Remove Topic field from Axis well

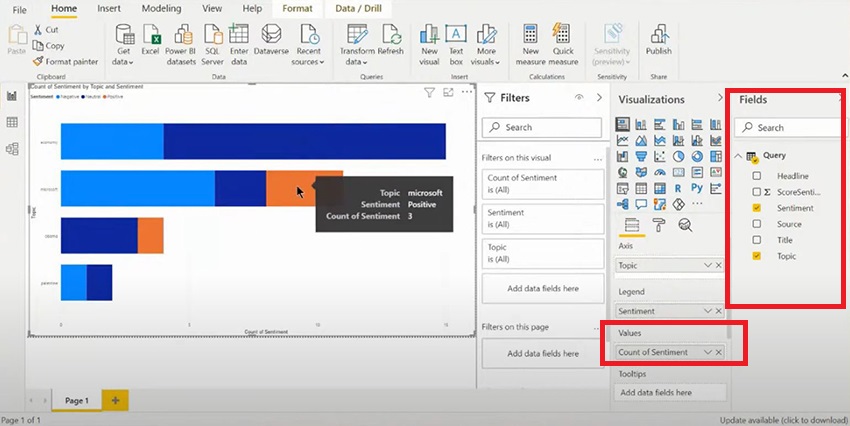click(719, 265)
